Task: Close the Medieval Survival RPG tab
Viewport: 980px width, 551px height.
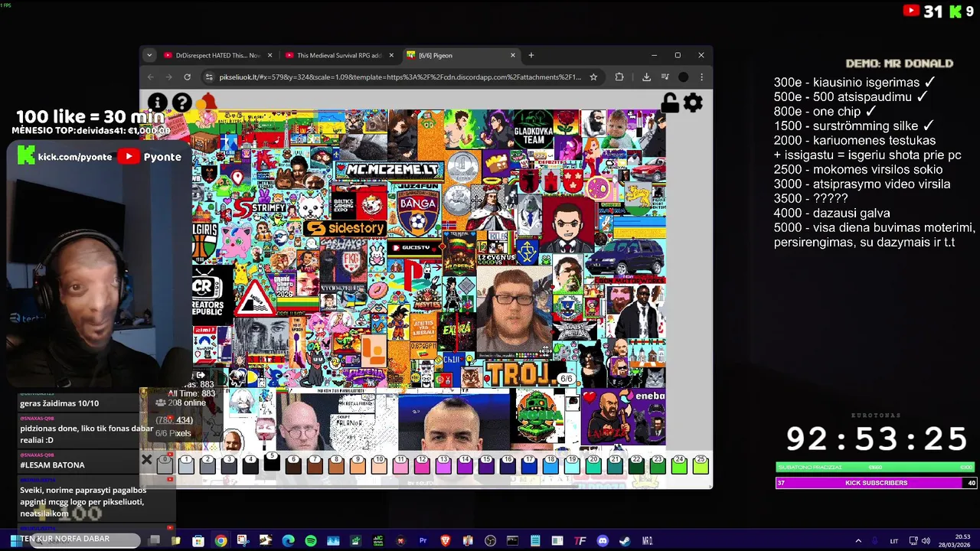Action: click(x=391, y=55)
